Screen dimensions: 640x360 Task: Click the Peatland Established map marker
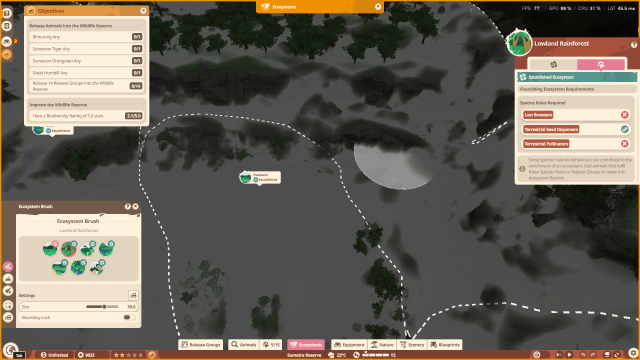(x=260, y=178)
